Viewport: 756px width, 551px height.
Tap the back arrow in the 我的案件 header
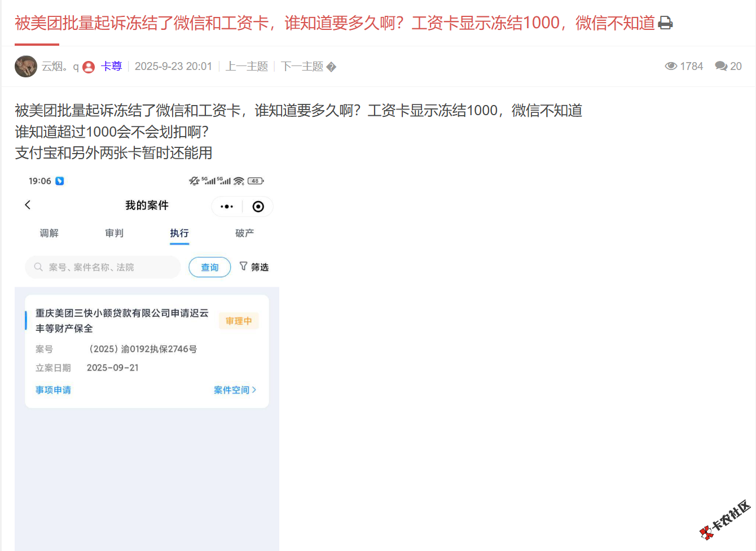(x=28, y=205)
